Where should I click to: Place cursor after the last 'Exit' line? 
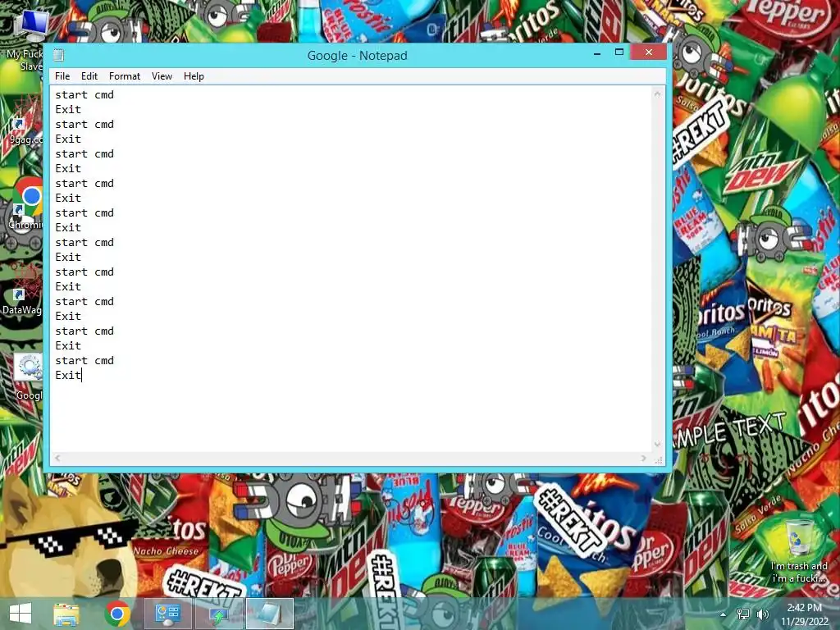[81, 375]
